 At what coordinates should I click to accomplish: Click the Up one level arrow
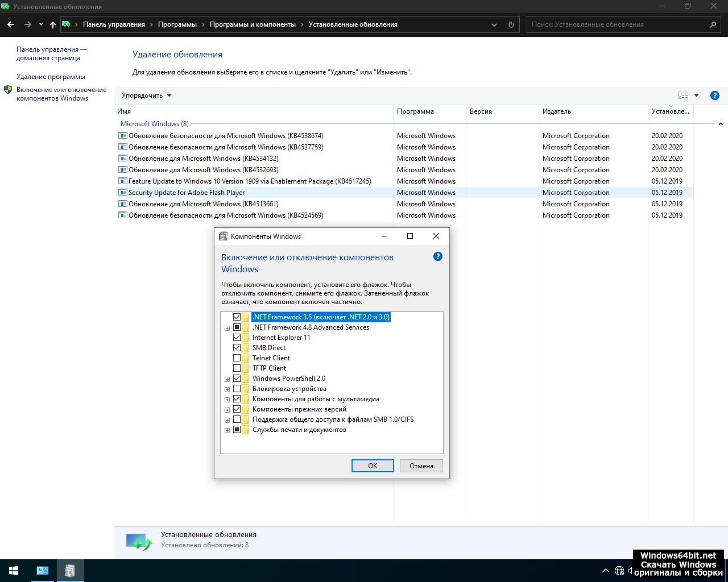pos(53,24)
